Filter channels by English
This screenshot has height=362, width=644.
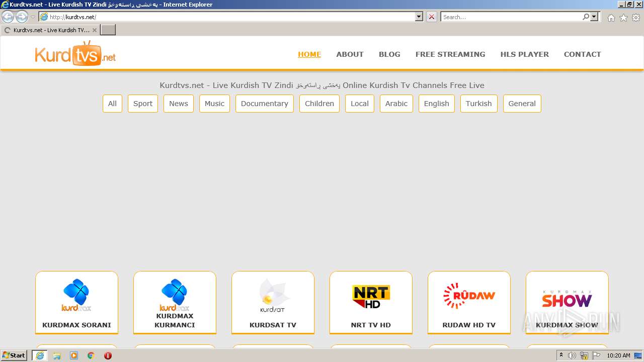436,104
